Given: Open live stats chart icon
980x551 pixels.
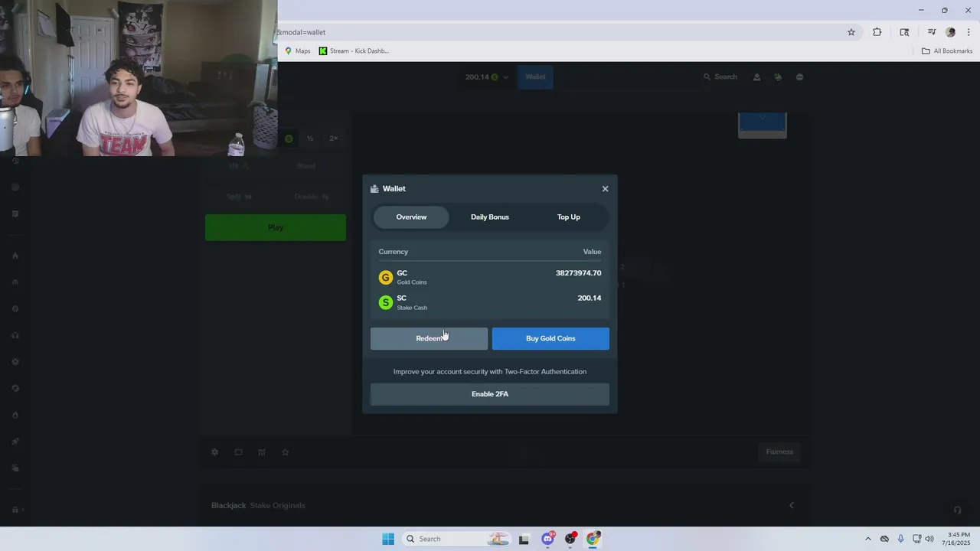Looking at the screenshot, I should click(262, 452).
